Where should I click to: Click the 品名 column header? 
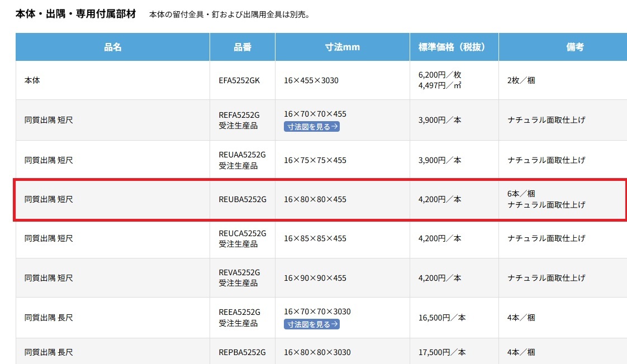point(113,47)
